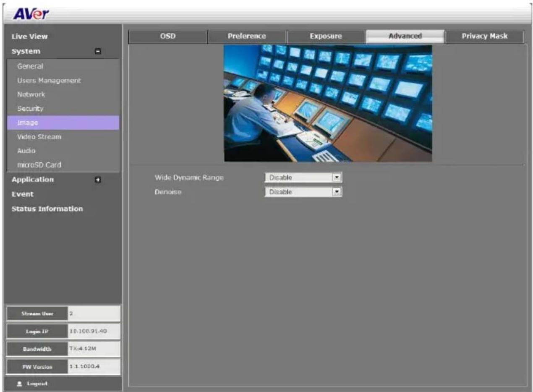The image size is (533, 392).
Task: Switch to the Exposure tab
Action: pos(326,37)
